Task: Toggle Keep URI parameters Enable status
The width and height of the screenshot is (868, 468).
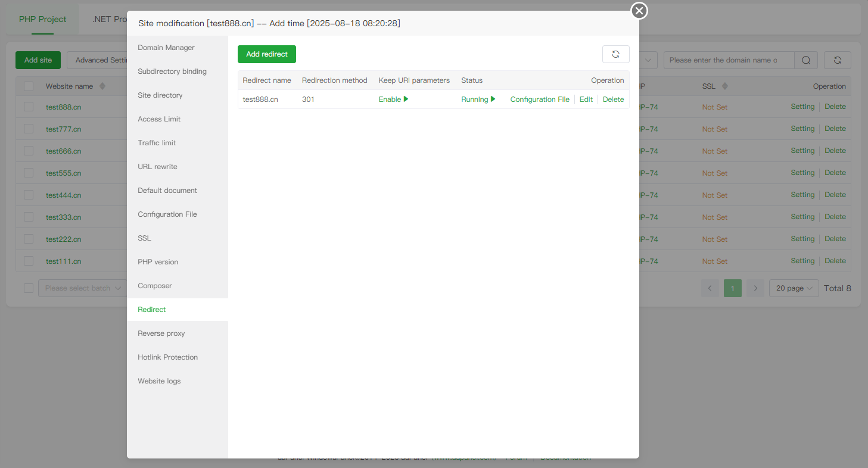Action: click(393, 99)
